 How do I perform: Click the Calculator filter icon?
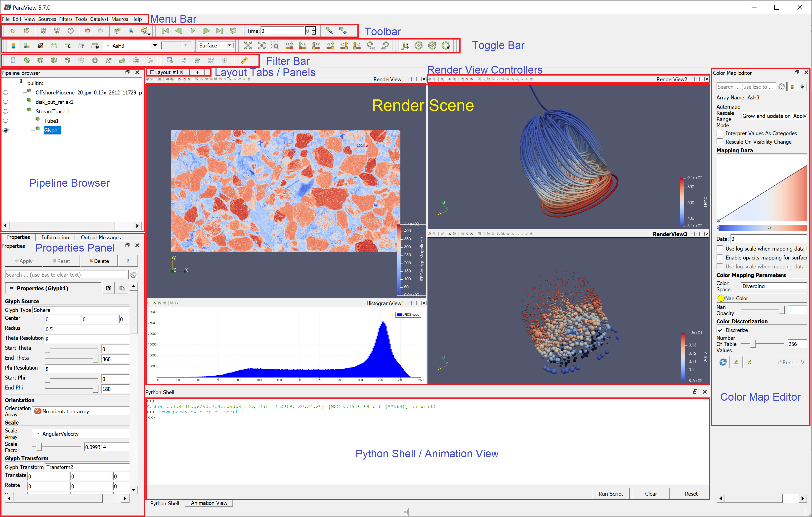tap(13, 60)
